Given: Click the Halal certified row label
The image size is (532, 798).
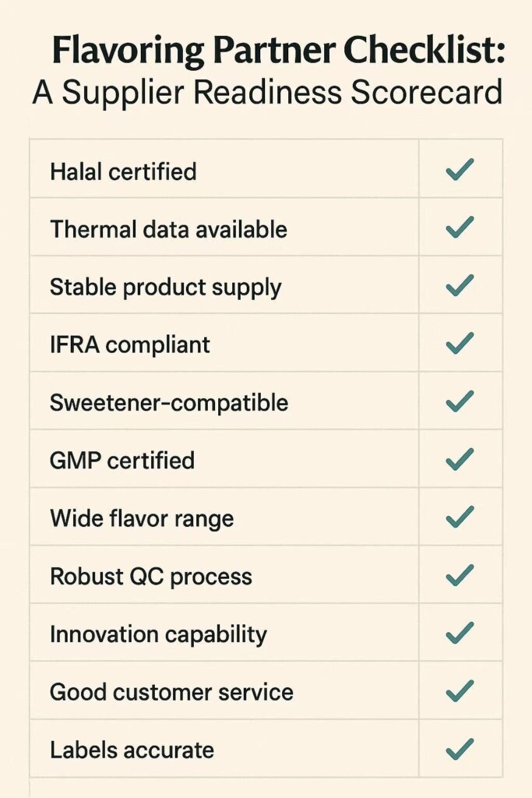Looking at the screenshot, I should pyautogui.click(x=123, y=171).
